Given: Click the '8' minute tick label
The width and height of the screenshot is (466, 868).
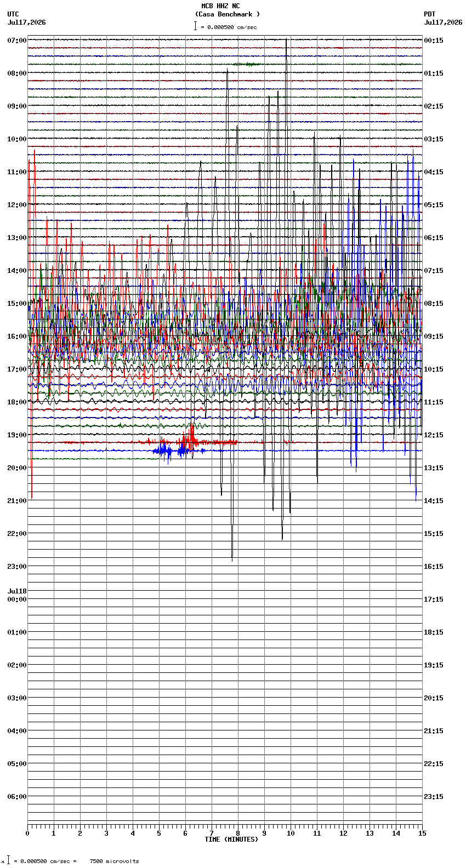Looking at the screenshot, I should click(x=238, y=833).
